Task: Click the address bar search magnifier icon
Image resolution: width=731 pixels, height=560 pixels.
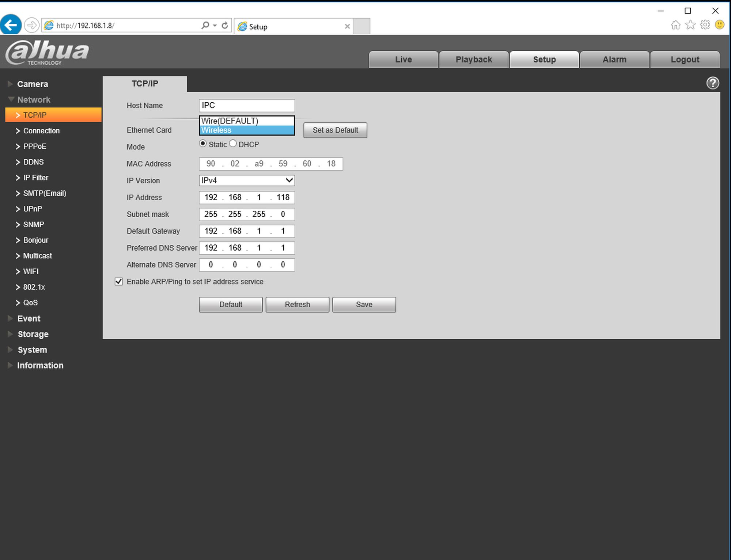Action: point(205,25)
